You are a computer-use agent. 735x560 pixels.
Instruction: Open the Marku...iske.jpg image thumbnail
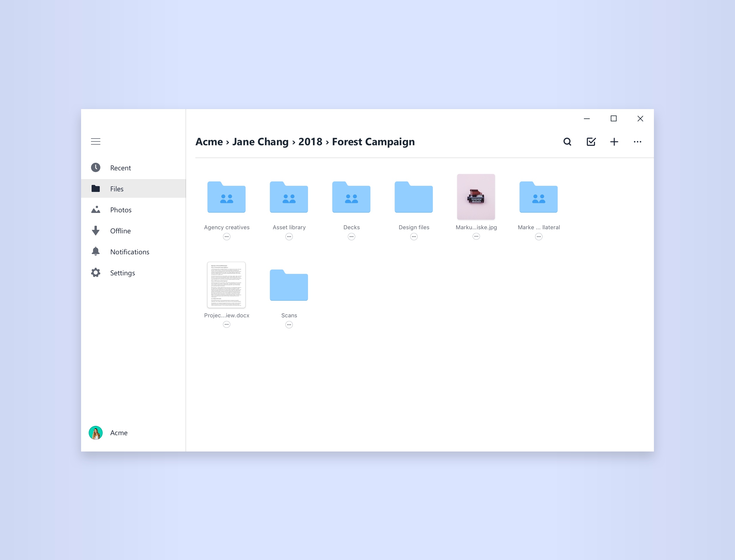476,197
